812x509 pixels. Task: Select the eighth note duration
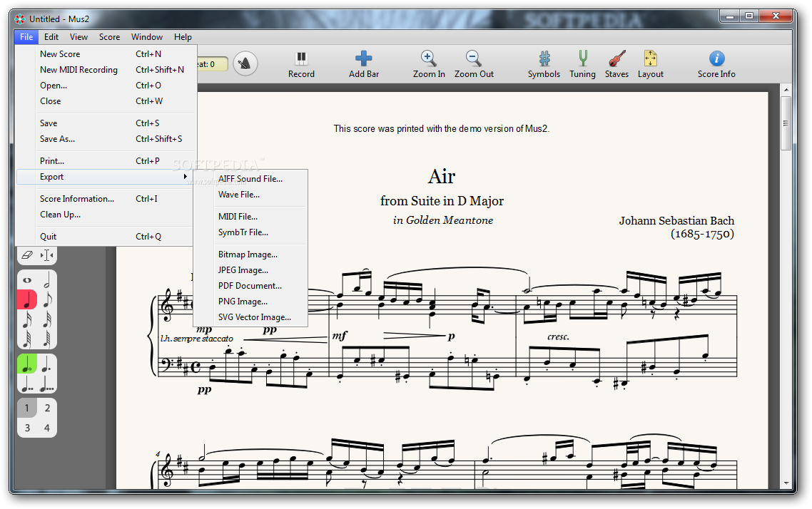(x=46, y=300)
